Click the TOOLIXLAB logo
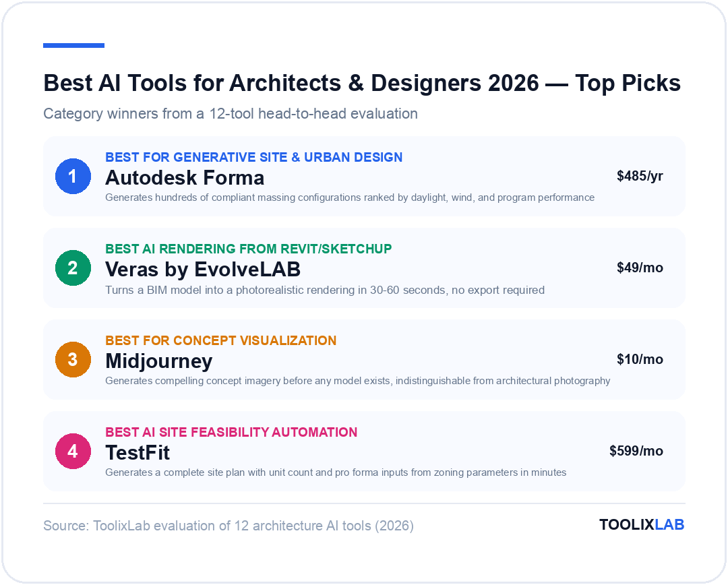Viewport: 728px width, 585px height. (x=642, y=524)
